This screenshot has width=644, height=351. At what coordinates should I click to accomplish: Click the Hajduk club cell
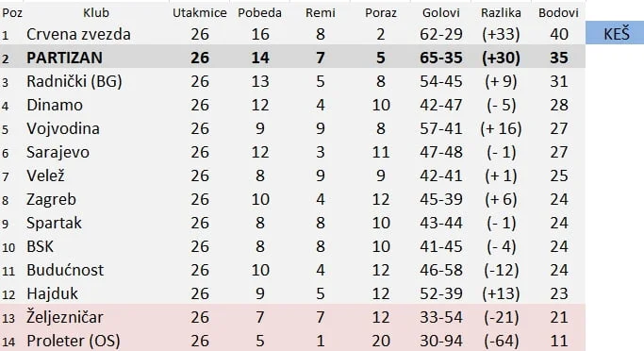point(52,293)
